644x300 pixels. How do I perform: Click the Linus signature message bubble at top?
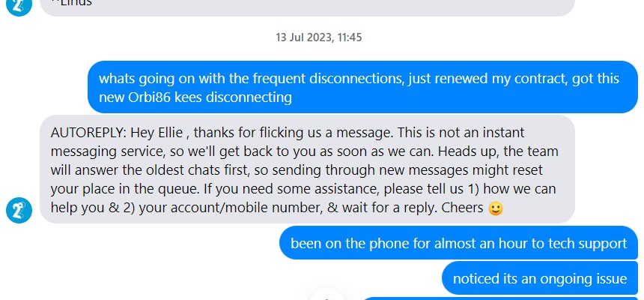tap(307, 7)
